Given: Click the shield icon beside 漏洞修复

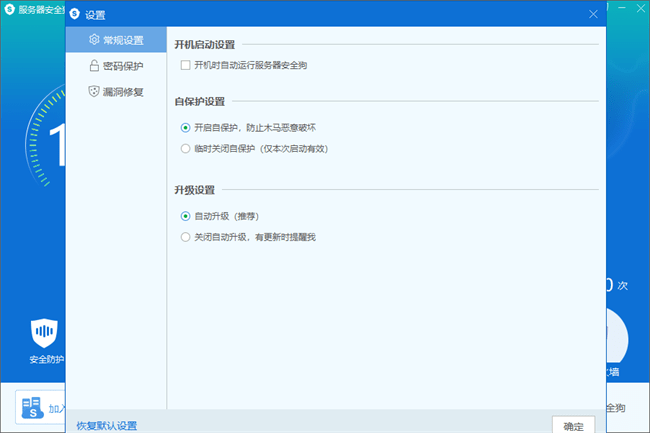Looking at the screenshot, I should pos(94,92).
